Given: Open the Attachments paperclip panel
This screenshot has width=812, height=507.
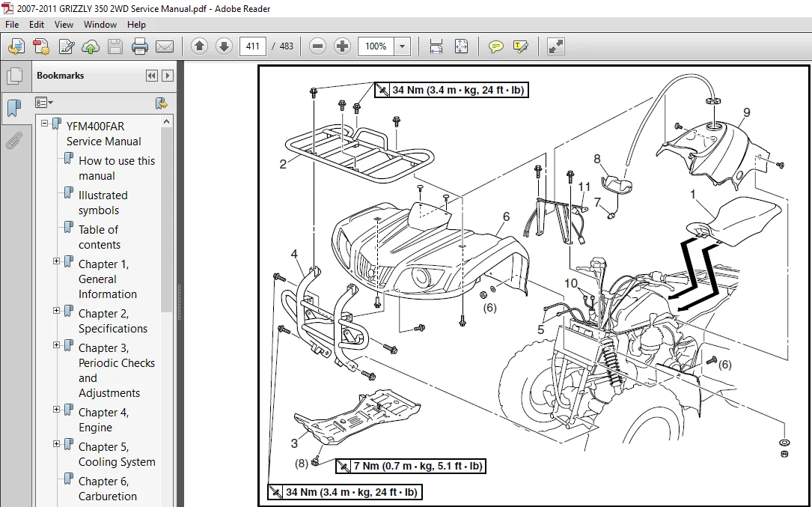Looking at the screenshot, I should pyautogui.click(x=14, y=141).
